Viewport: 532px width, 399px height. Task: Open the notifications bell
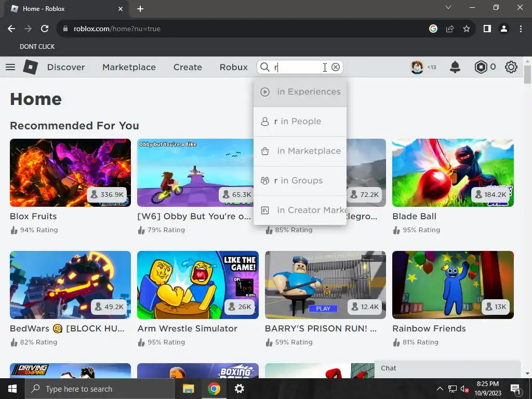pos(455,67)
